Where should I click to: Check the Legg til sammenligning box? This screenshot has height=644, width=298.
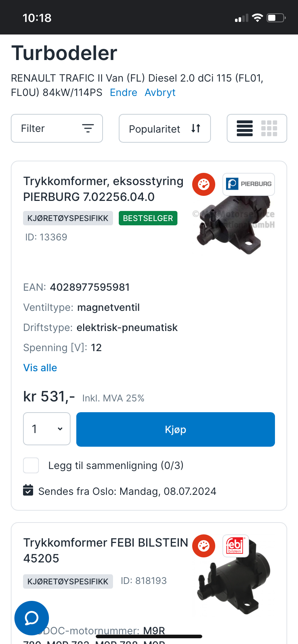coord(31,465)
